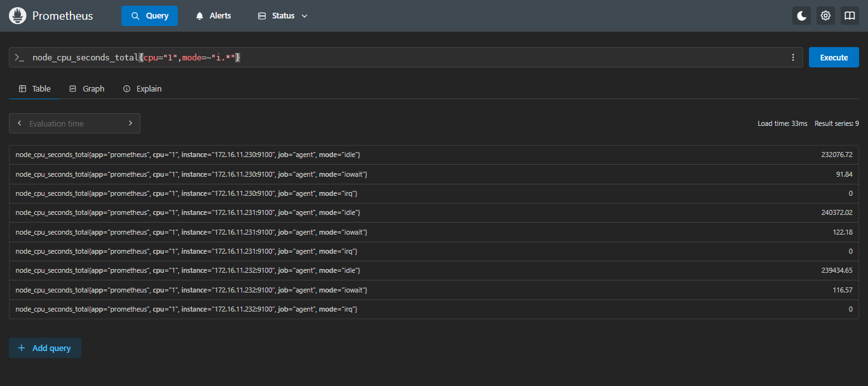The image size is (868, 386).
Task: Toggle dark mode with moon icon
Action: [801, 16]
